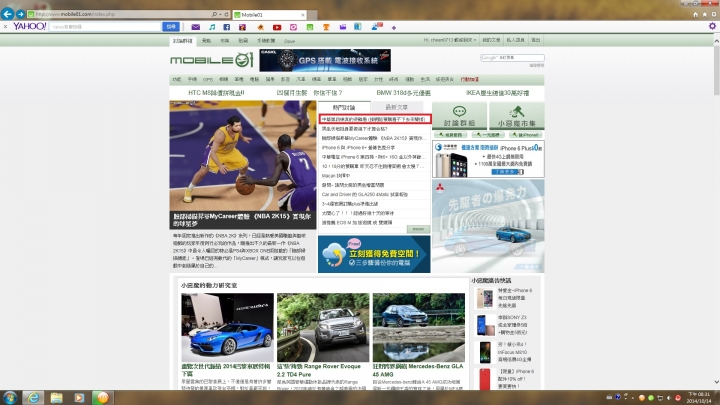Open the Yahoo toolbar music note icon
Viewport: 720px width, 405px height.
[x=212, y=27]
